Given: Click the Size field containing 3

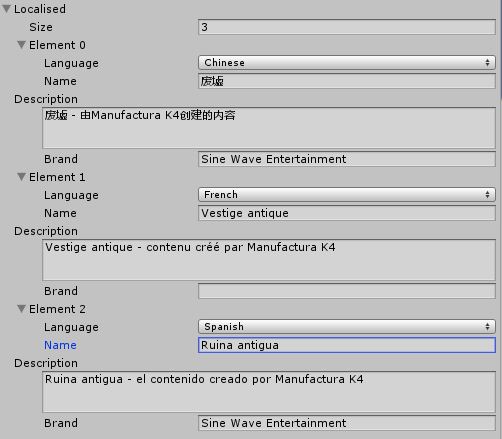Looking at the screenshot, I should (x=347, y=27).
